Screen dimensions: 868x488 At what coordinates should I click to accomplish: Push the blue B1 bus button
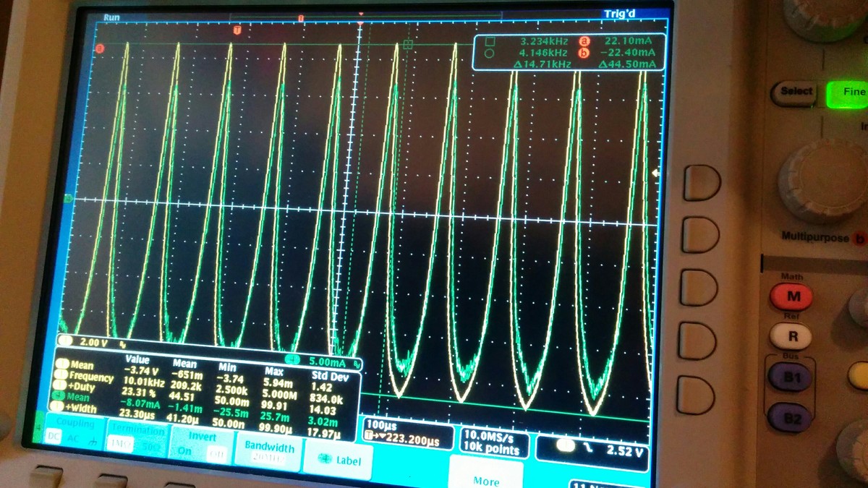788,377
